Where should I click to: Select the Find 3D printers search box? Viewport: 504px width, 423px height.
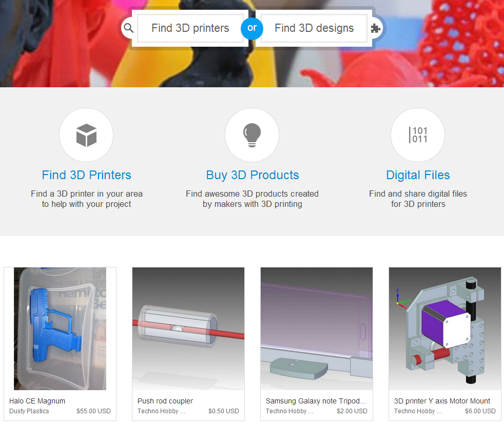(x=190, y=28)
